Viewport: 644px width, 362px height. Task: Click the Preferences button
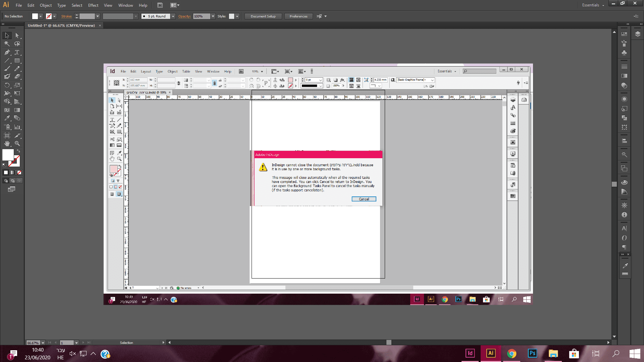tap(298, 16)
